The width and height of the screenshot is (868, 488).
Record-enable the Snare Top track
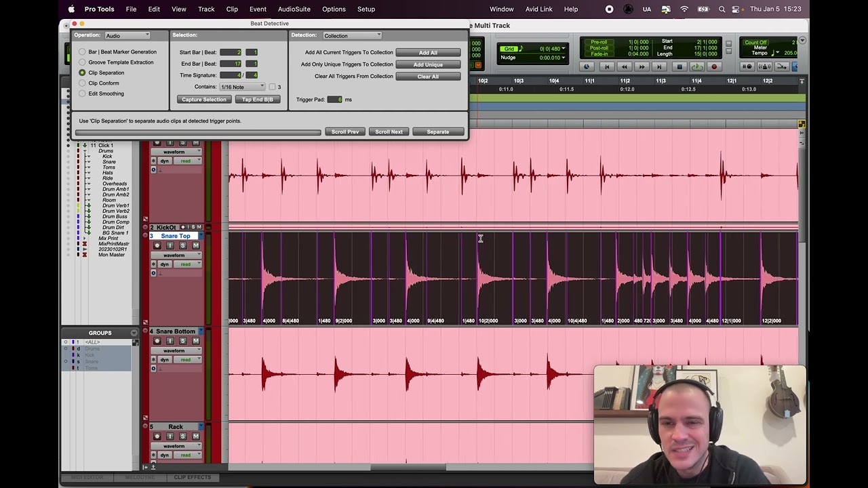pos(157,245)
